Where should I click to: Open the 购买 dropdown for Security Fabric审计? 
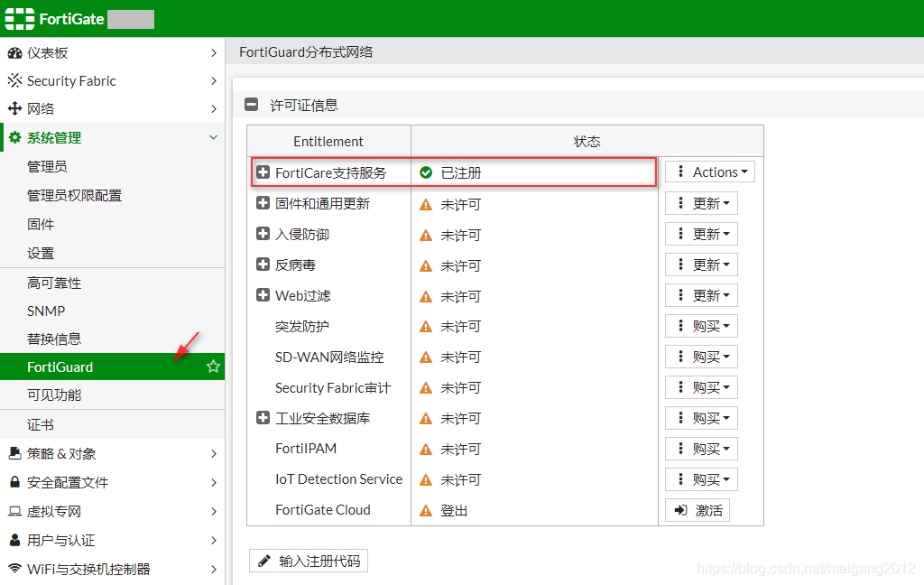coord(701,387)
